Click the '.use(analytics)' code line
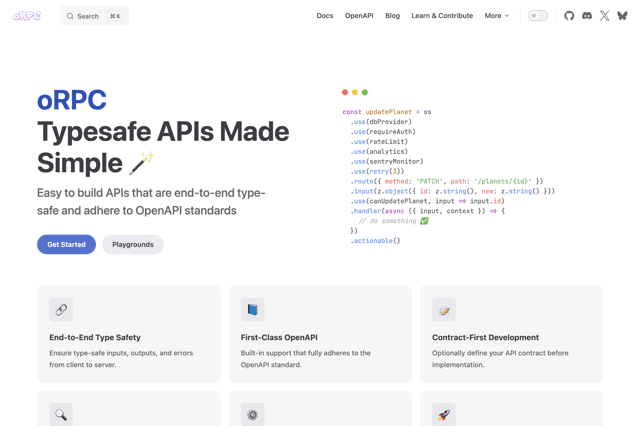The width and height of the screenshot is (640, 426). pyautogui.click(x=379, y=151)
